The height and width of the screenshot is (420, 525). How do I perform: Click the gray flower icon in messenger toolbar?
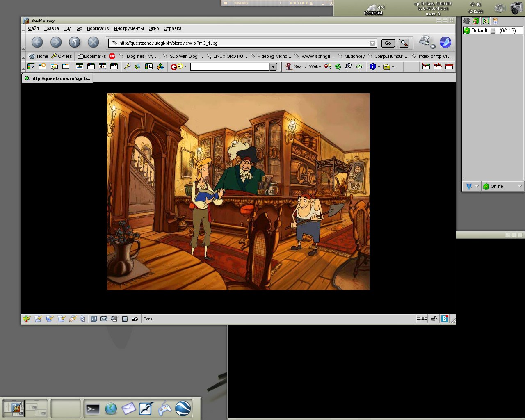click(x=466, y=21)
